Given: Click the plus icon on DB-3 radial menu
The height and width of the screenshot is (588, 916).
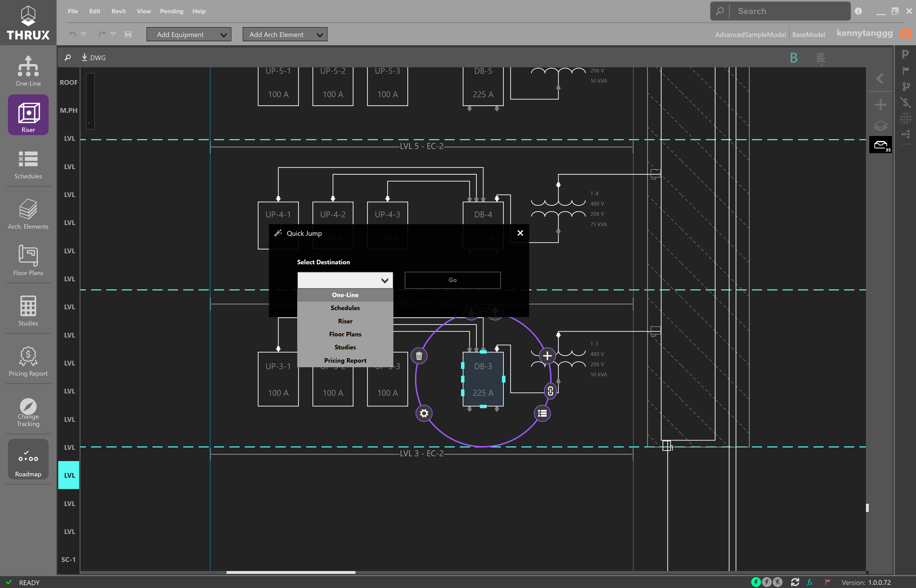Looking at the screenshot, I should [x=547, y=356].
